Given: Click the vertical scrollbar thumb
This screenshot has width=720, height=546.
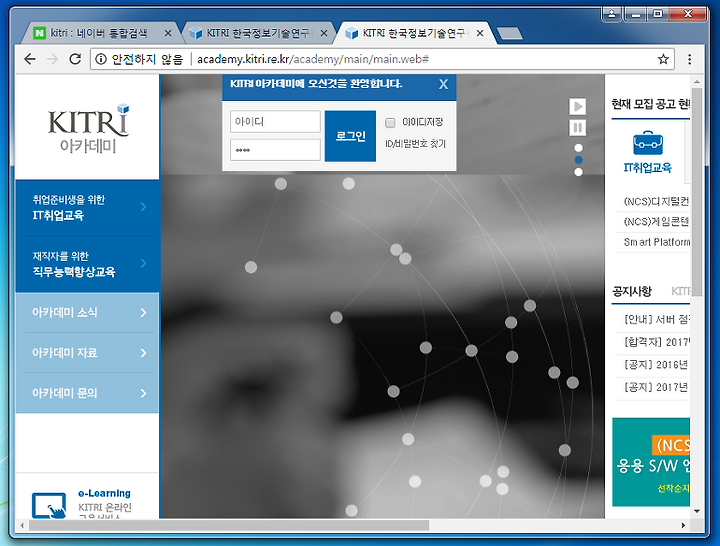Looking at the screenshot, I should coord(697,192).
